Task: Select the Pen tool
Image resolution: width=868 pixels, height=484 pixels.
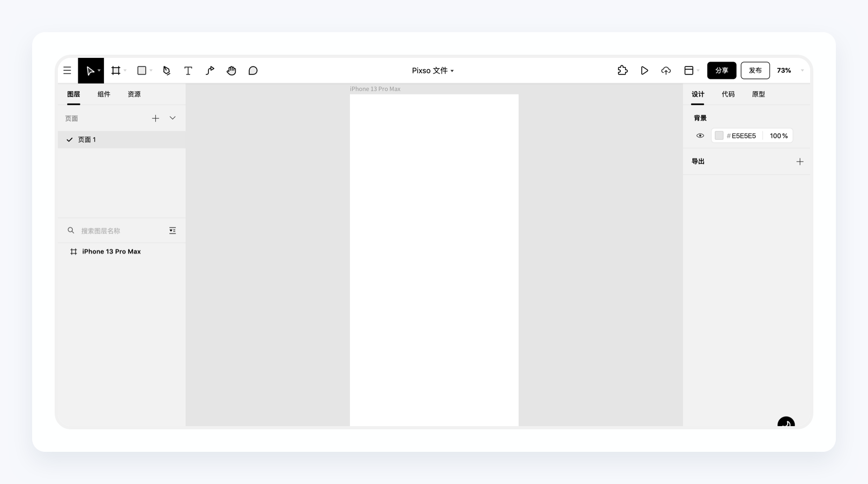Action: point(167,71)
